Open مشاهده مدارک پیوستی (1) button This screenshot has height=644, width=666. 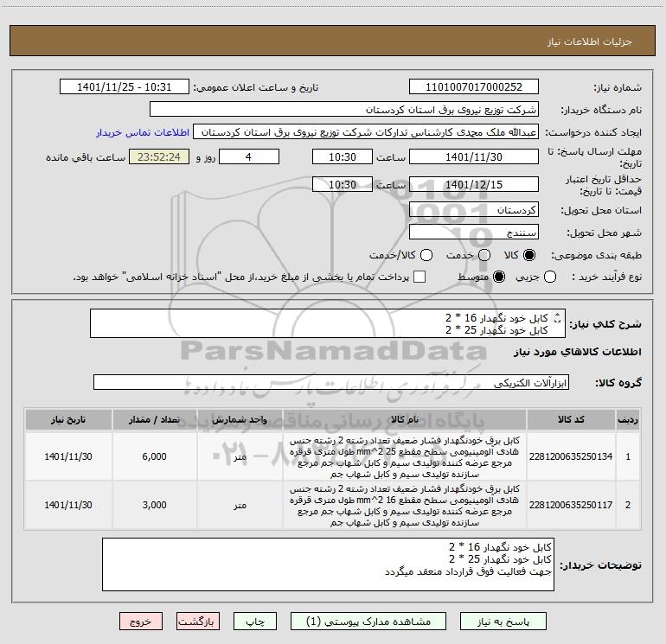[x=368, y=622]
